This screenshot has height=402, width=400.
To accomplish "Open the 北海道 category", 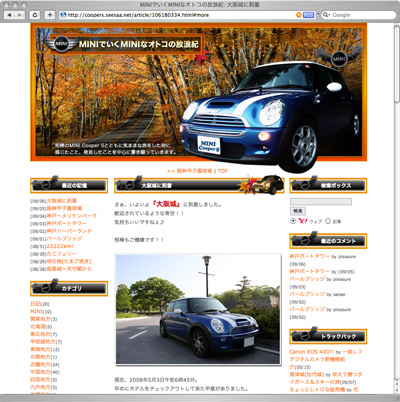I will click(38, 326).
